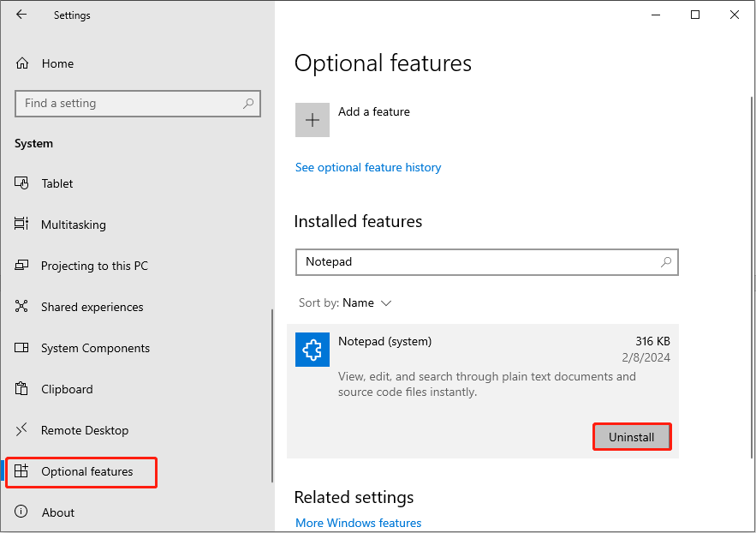Image resolution: width=756 pixels, height=533 pixels.
Task: Click the Multitasking icon
Action: 21,224
